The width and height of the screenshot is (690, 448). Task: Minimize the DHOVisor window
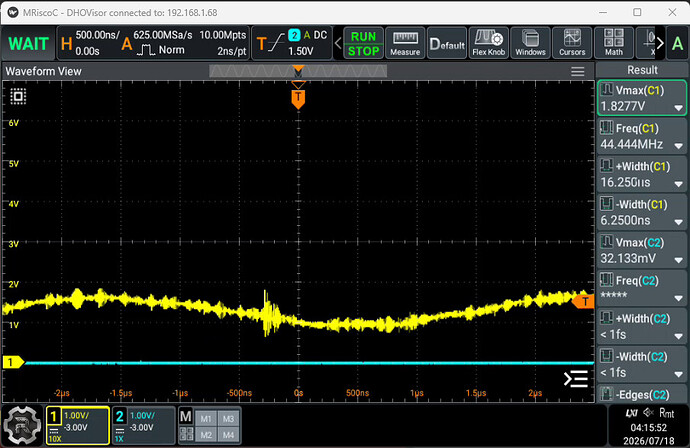(602, 12)
